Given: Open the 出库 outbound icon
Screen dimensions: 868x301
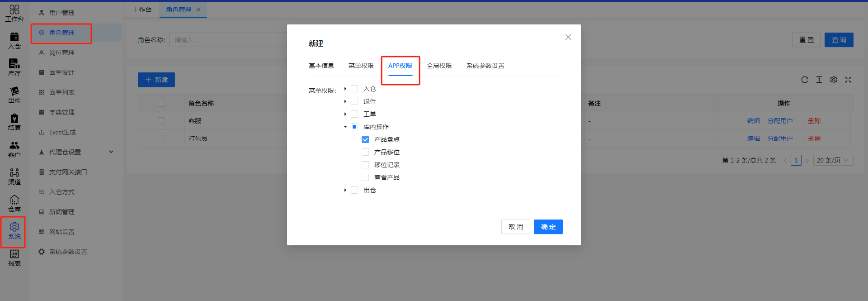Looking at the screenshot, I should pyautogui.click(x=14, y=95).
